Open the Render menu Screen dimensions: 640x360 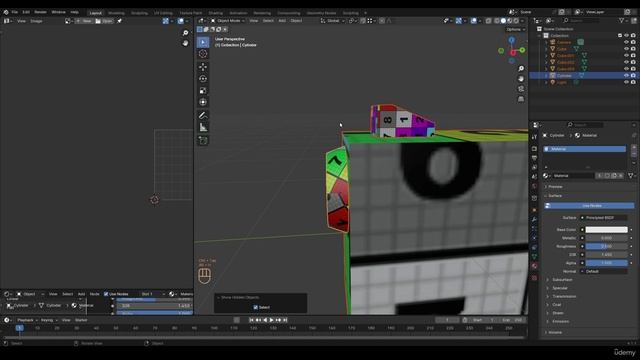(40, 12)
